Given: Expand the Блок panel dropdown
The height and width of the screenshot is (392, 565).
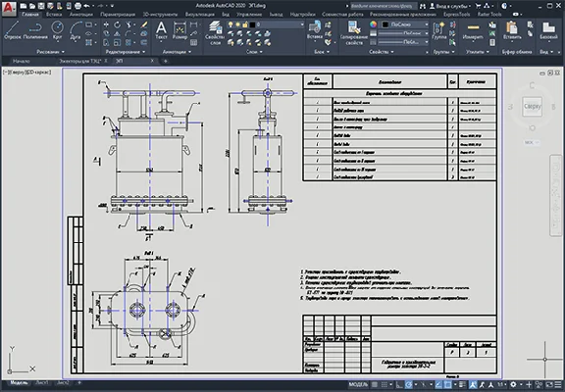Looking at the screenshot, I should pos(322,52).
